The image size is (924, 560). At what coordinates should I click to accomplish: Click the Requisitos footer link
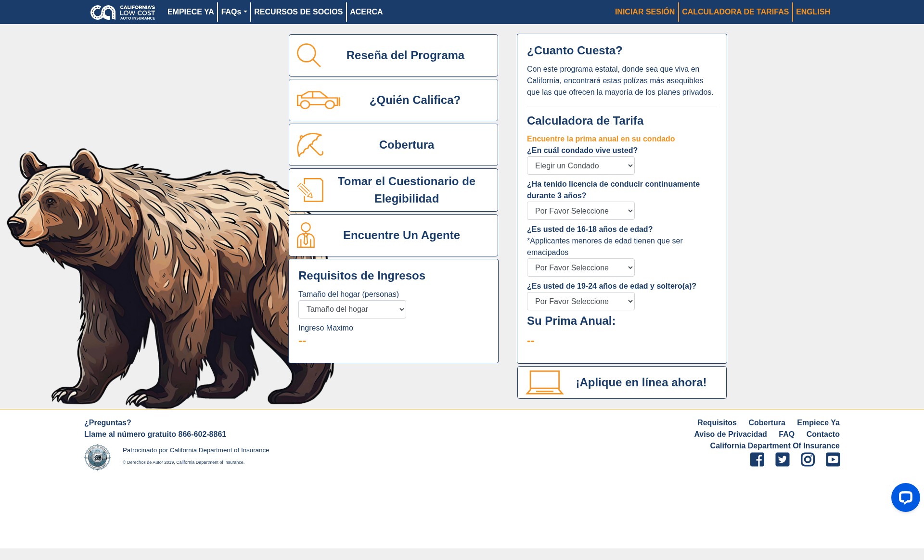click(x=717, y=423)
